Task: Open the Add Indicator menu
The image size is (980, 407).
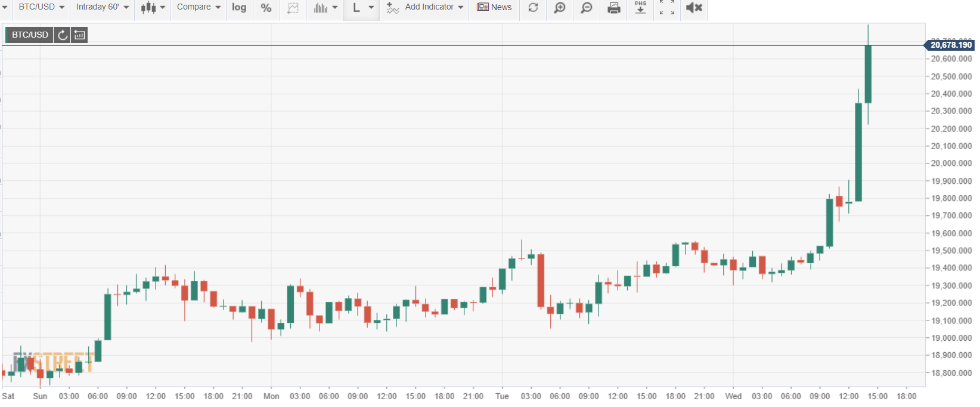Action: 424,7
